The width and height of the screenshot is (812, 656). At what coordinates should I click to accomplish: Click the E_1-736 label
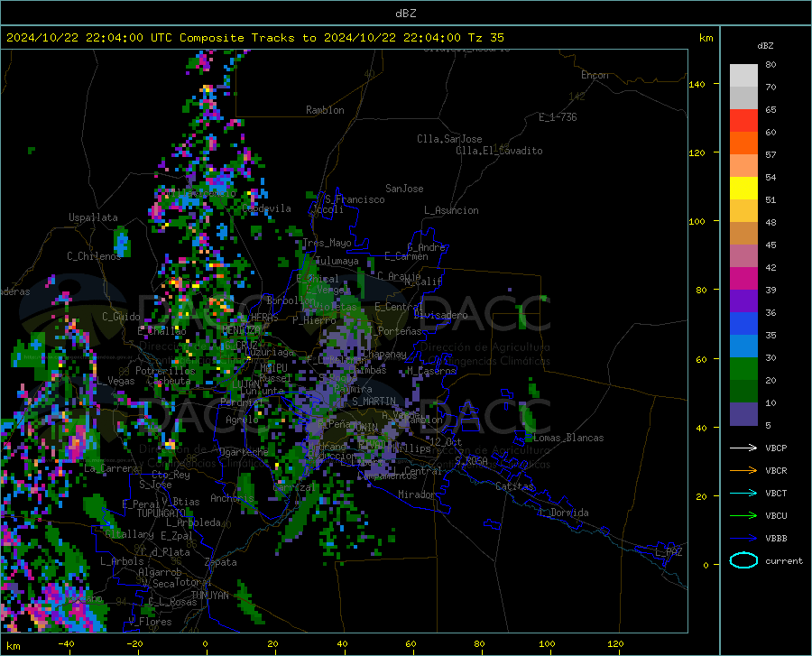coord(558,117)
